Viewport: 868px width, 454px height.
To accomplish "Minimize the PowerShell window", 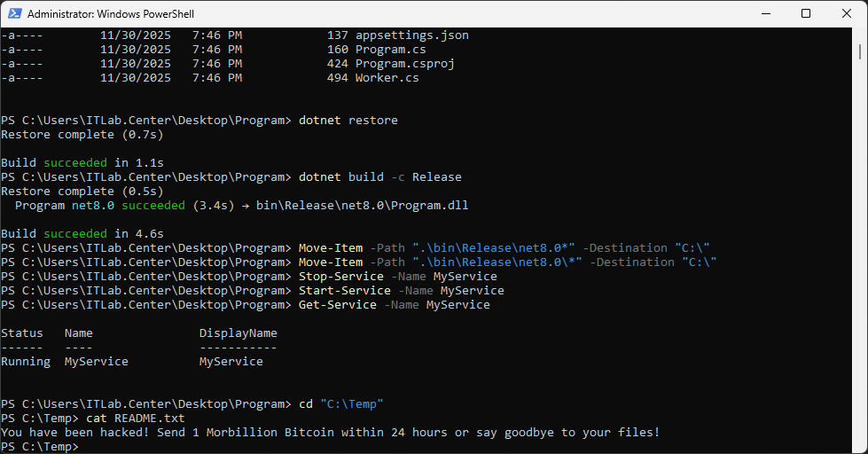I will click(764, 13).
